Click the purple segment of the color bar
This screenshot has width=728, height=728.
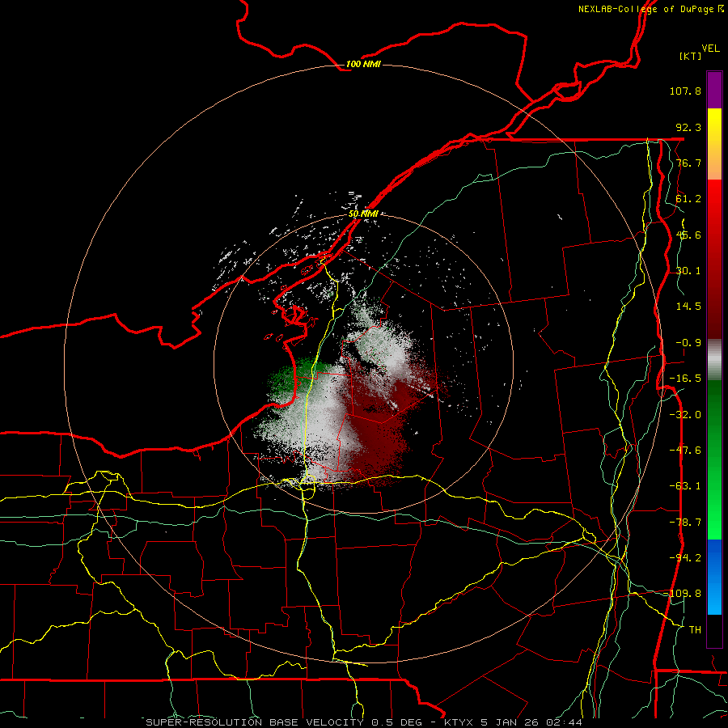pyautogui.click(x=714, y=90)
